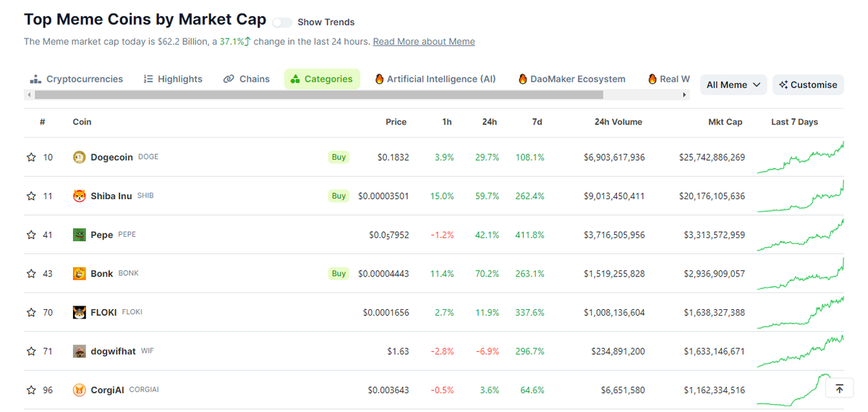Sort by the Coin column header
The image size is (868, 412).
click(x=82, y=122)
